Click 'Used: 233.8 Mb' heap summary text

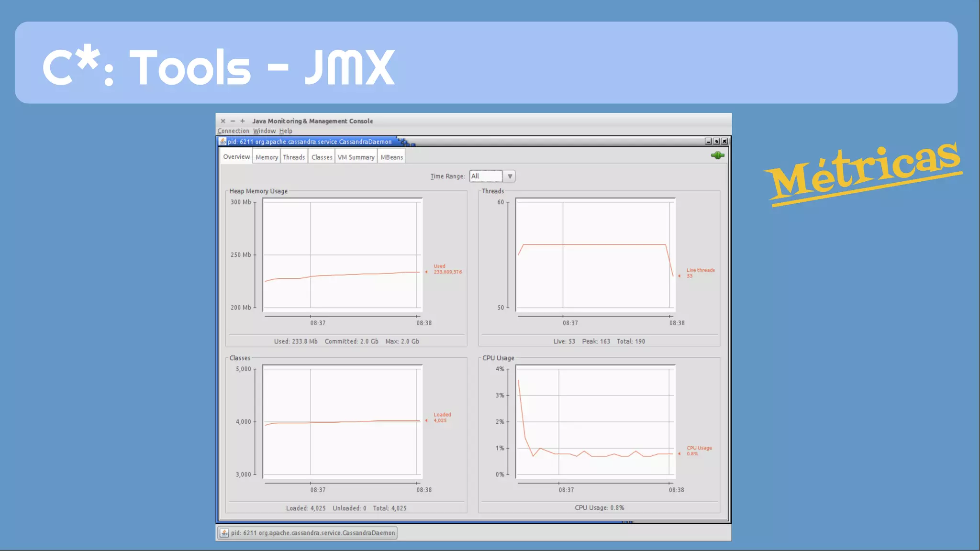coord(296,341)
